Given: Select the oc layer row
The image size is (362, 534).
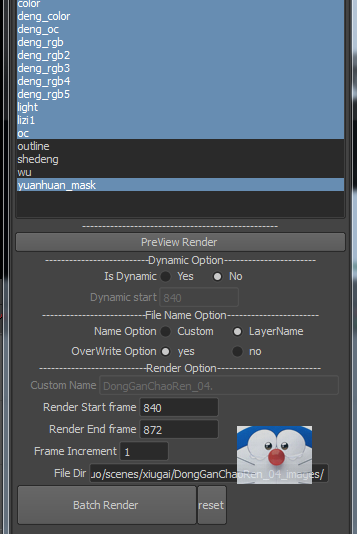Looking at the screenshot, I should pos(180,133).
